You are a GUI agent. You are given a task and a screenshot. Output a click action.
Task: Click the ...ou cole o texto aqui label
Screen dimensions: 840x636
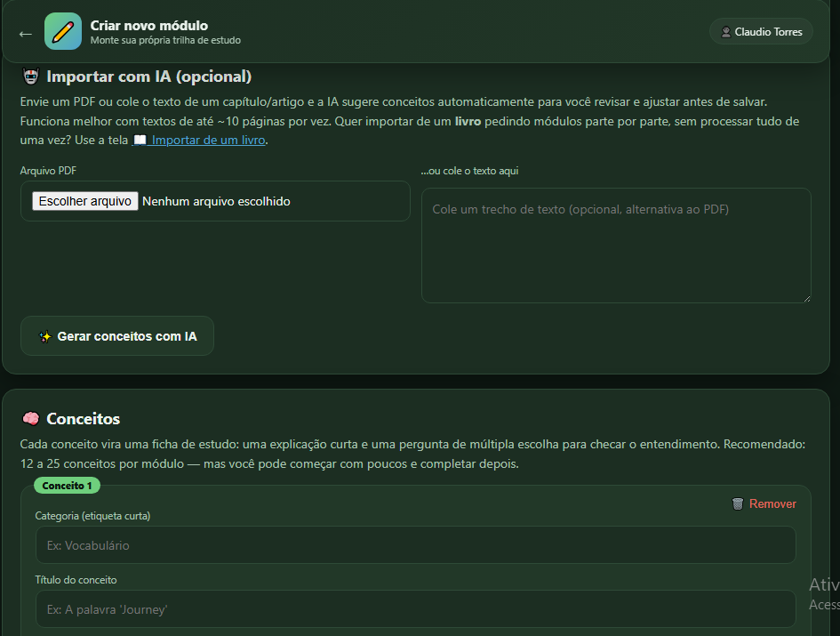point(470,171)
